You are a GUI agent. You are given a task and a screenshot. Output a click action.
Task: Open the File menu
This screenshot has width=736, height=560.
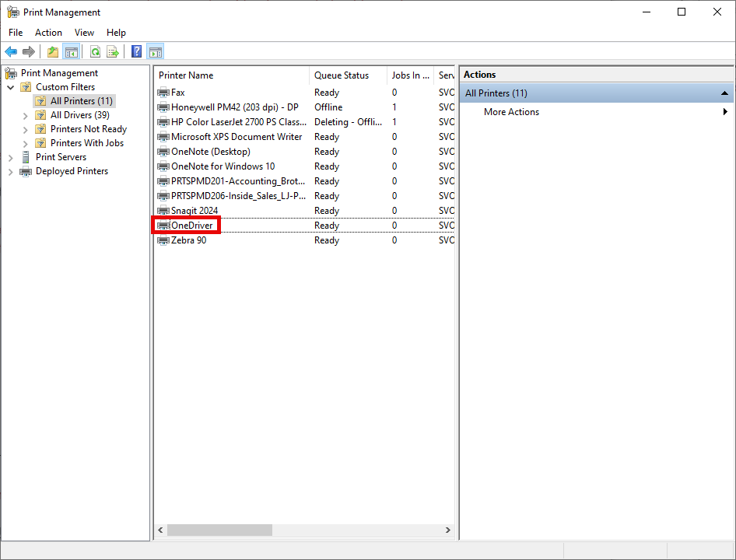point(16,33)
